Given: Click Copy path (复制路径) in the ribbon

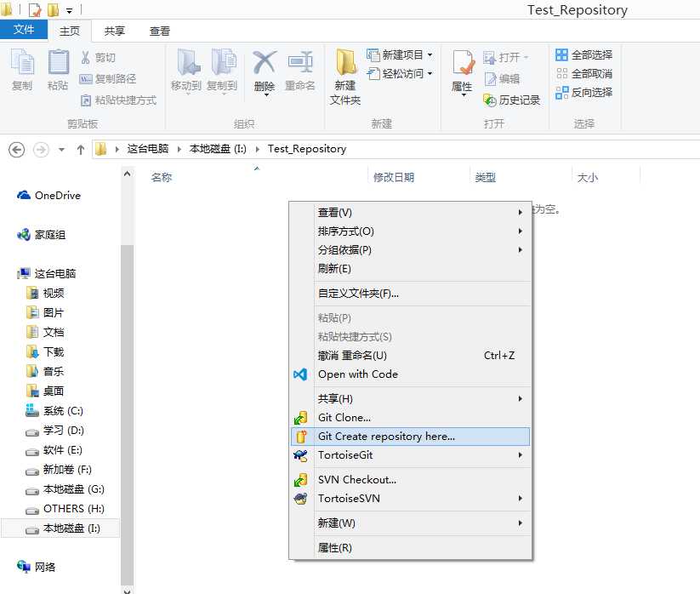Looking at the screenshot, I should (x=107, y=79).
